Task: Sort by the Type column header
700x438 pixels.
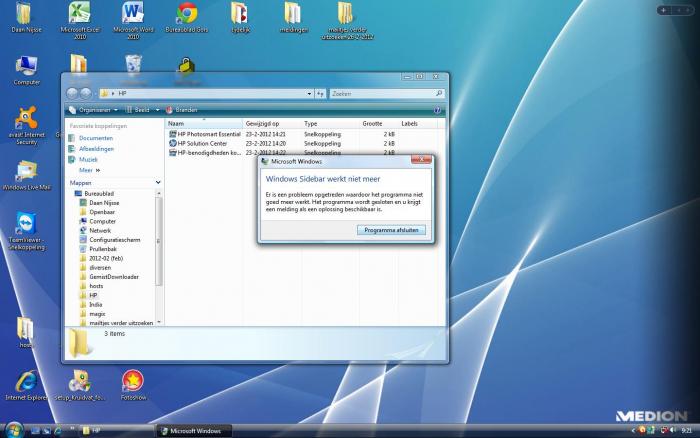Action: tap(330, 123)
